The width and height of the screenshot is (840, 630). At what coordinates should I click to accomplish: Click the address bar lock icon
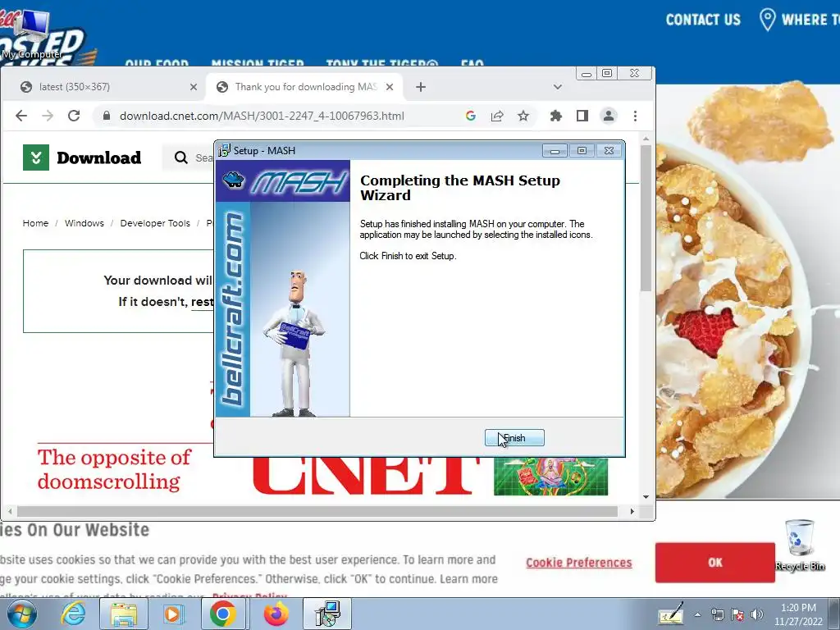tap(107, 116)
